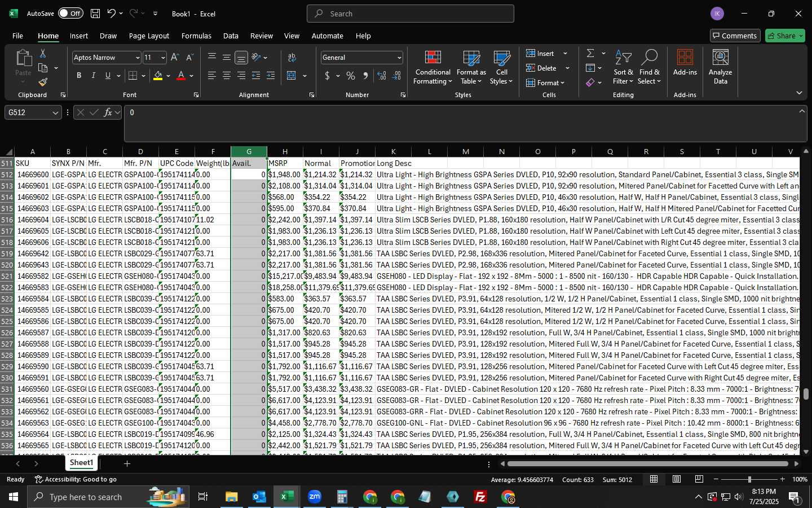812x508 pixels.
Task: Click the Comments button
Action: (735, 36)
